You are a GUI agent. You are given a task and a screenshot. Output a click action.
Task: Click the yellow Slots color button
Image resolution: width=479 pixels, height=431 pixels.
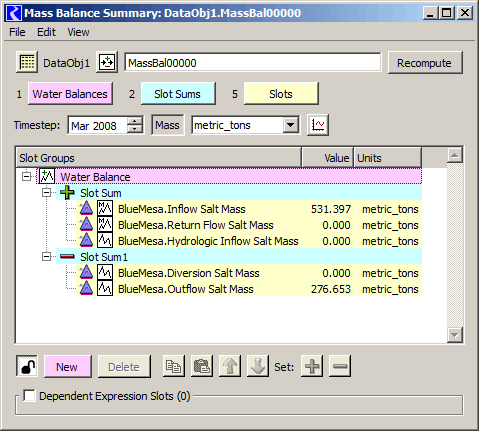(x=281, y=94)
